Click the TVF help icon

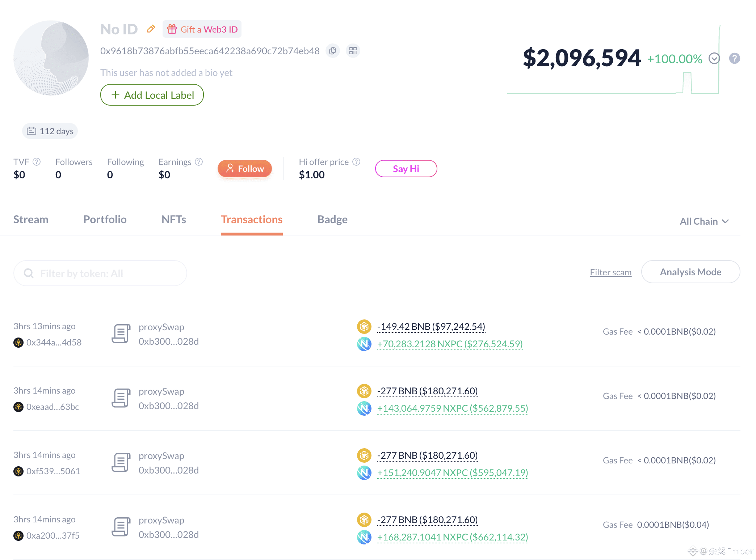click(37, 162)
